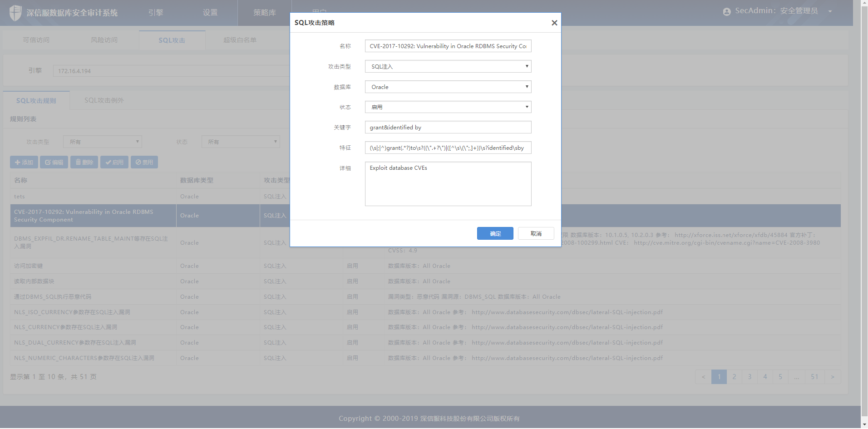The image size is (868, 429).
Task: Switch to the SQL攻击例外 tab
Action: [104, 100]
